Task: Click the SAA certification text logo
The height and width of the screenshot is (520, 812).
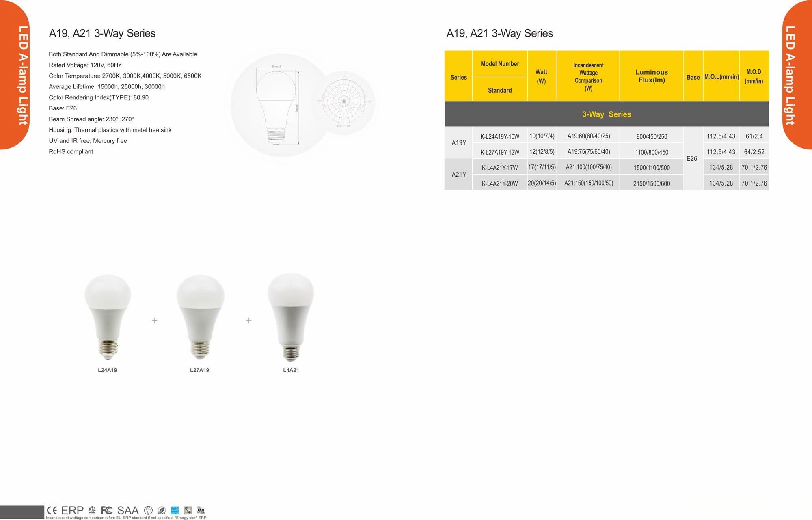Action: point(128,510)
